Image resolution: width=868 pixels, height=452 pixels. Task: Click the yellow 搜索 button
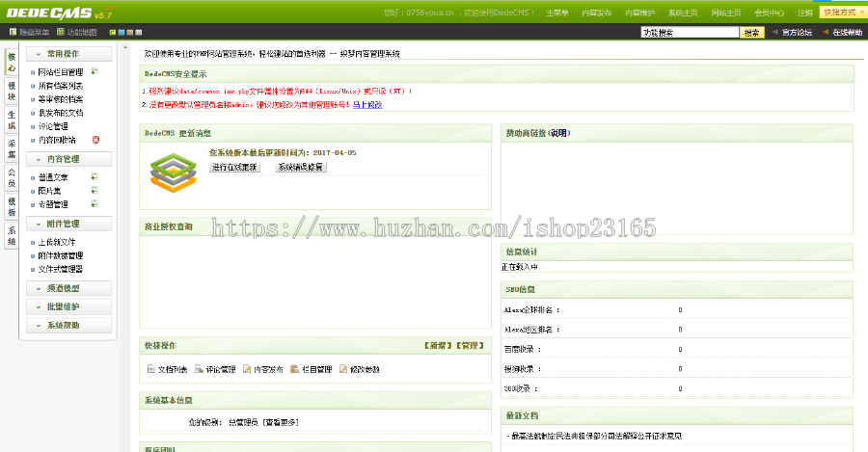coord(751,33)
